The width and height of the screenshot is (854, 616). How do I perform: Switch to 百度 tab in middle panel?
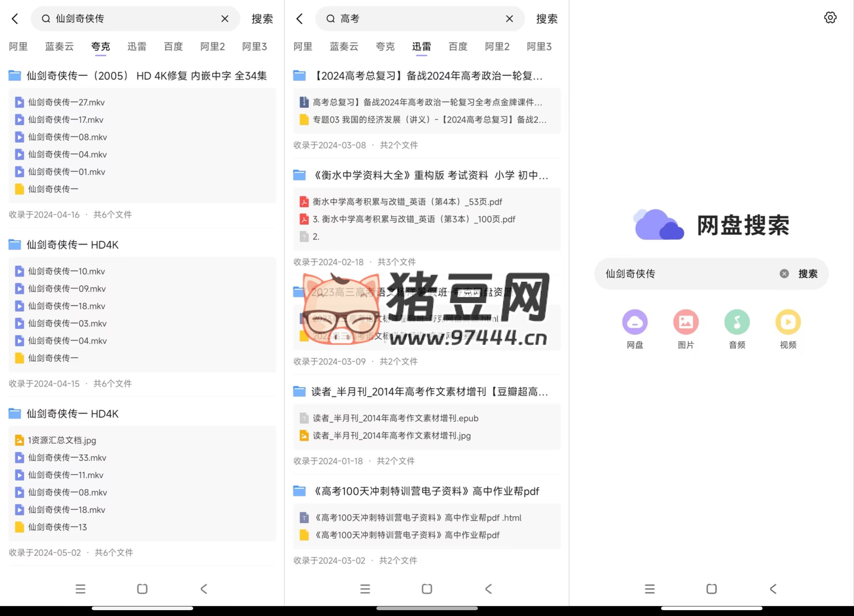pos(458,47)
